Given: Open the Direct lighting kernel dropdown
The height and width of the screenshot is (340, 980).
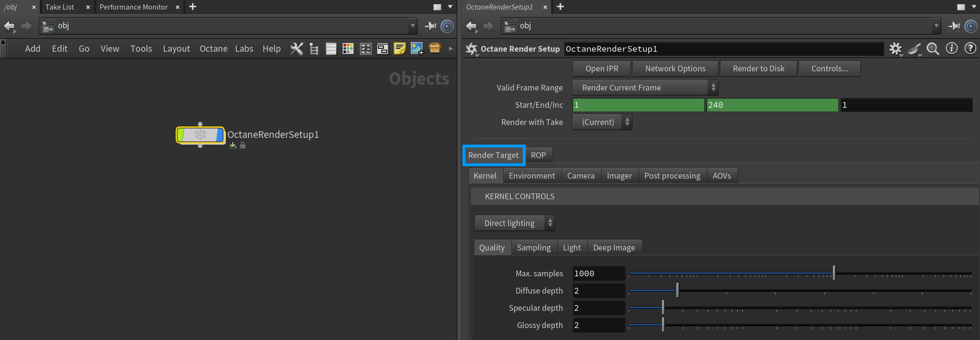Looking at the screenshot, I should [515, 223].
